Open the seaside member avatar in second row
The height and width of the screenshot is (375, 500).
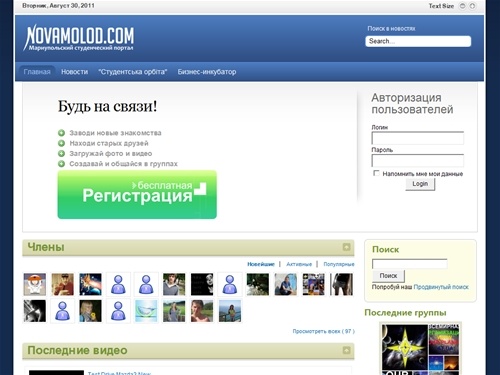click(230, 311)
